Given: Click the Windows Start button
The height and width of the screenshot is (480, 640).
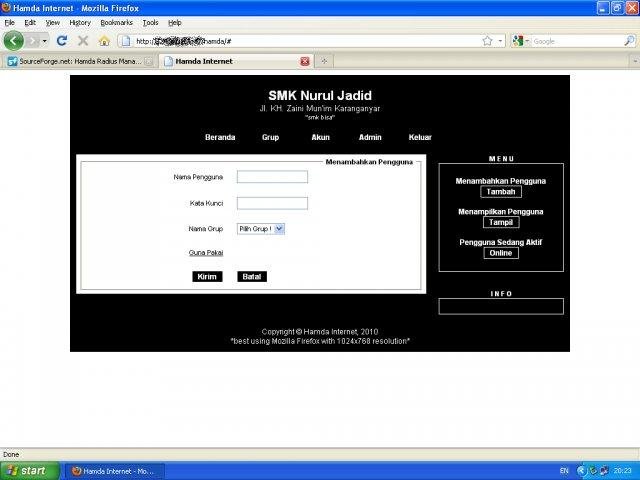Looking at the screenshot, I should click(30, 471).
